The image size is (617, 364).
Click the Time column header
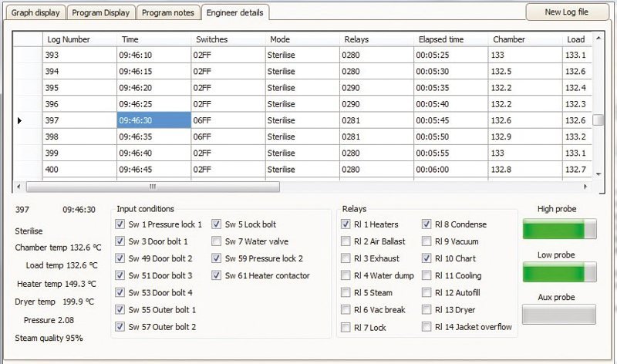coord(153,39)
